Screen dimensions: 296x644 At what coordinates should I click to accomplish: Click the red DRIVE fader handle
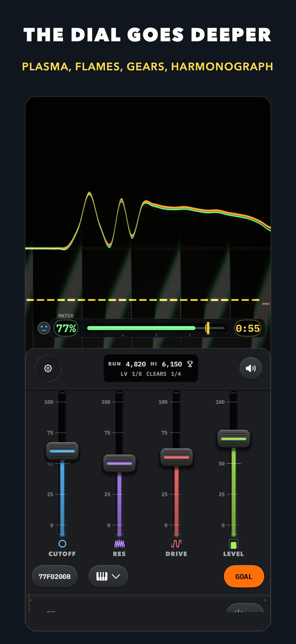176,457
